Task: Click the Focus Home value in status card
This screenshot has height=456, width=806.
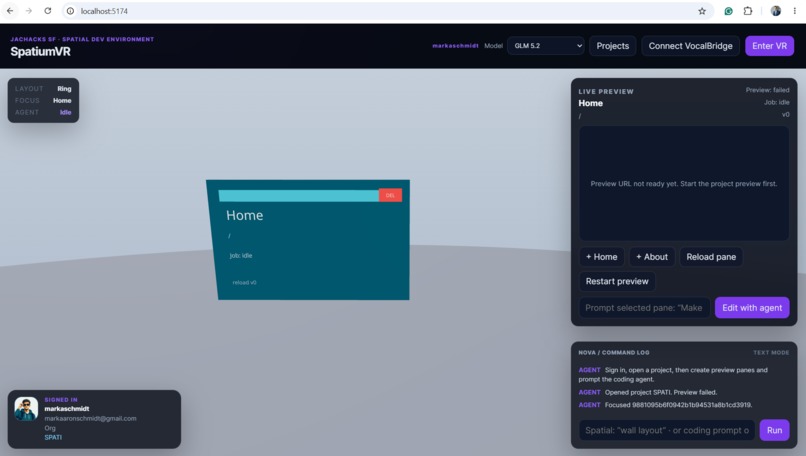Action: [62, 101]
